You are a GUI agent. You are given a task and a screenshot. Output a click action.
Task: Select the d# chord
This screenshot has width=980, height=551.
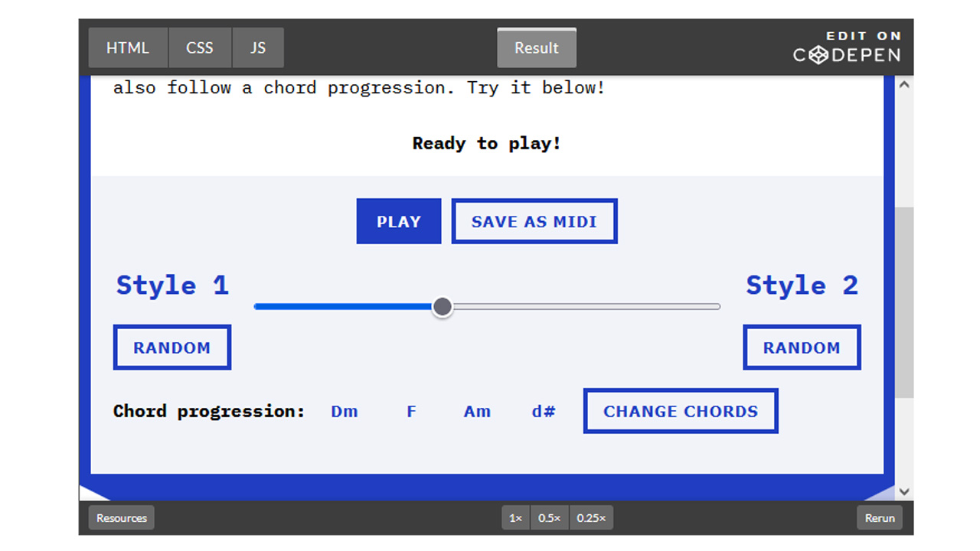coord(544,412)
